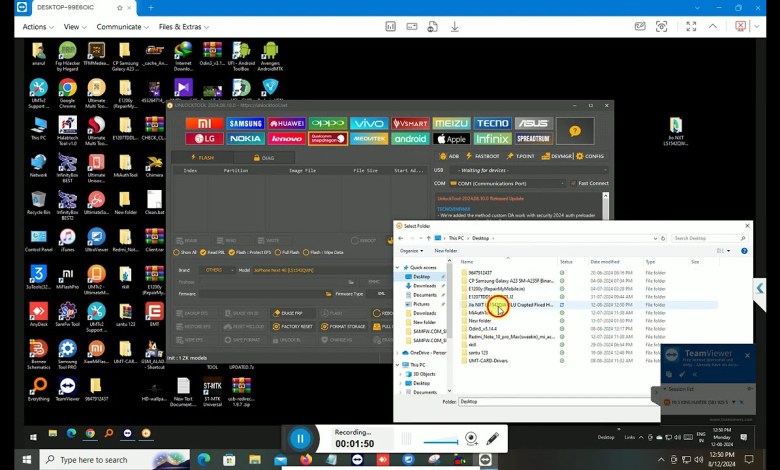Switch to the FLASH tab

click(202, 158)
